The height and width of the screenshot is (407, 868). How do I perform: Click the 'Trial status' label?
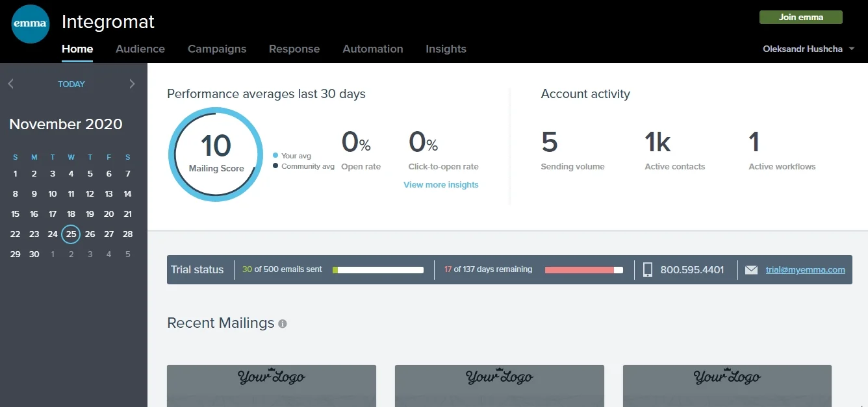pos(197,270)
